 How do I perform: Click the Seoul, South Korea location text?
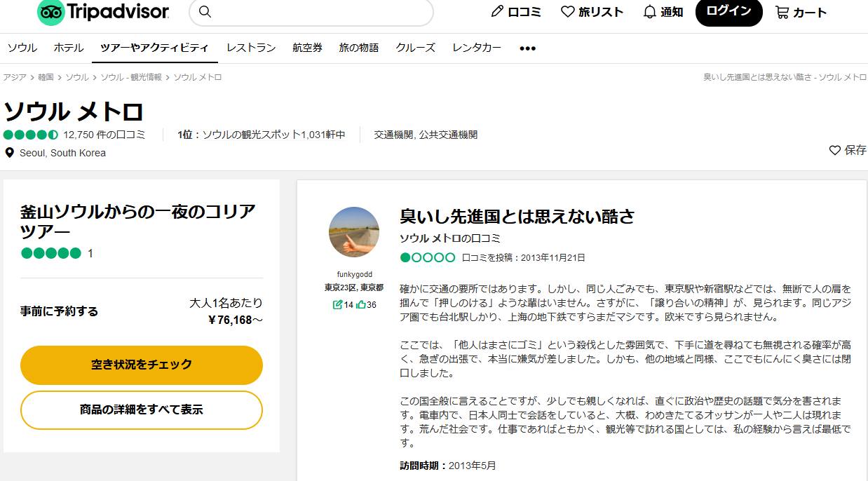[x=63, y=153]
